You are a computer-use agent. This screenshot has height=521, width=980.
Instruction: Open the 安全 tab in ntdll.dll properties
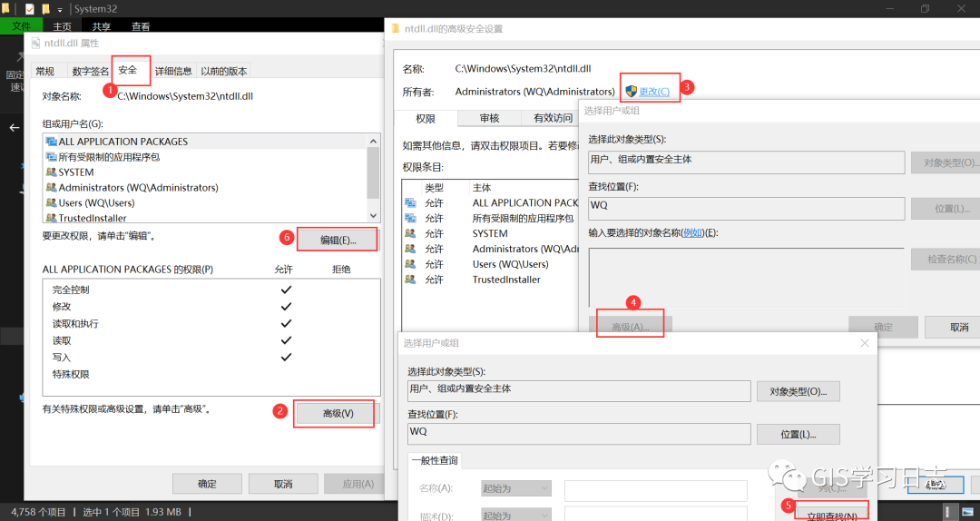(128, 70)
